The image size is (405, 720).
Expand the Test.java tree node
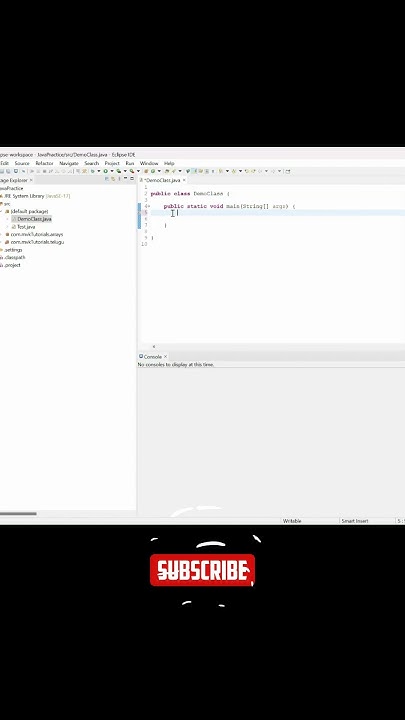7,227
